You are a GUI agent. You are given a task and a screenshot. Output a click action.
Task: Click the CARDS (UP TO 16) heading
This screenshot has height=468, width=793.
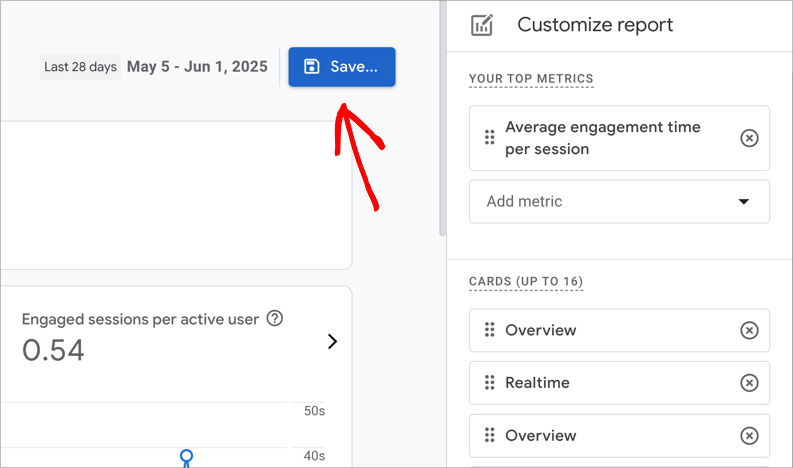[x=526, y=281]
